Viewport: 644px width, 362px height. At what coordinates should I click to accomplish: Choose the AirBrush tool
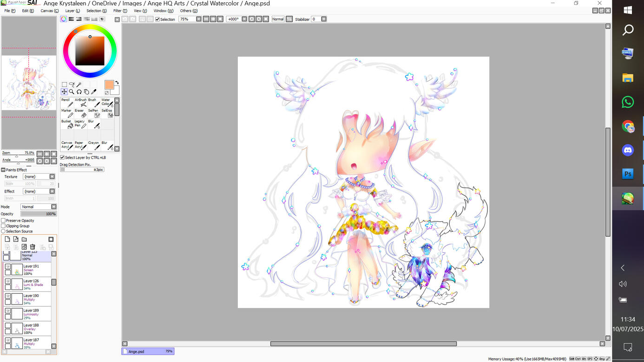[x=80, y=103]
